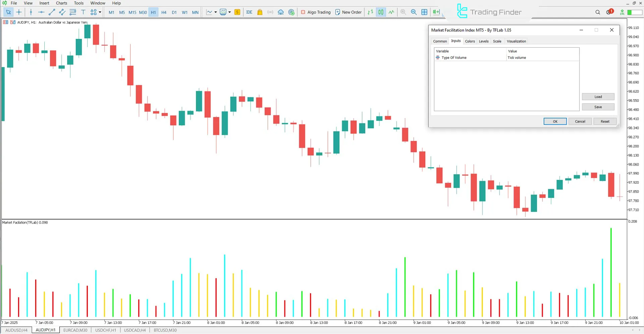
Task: Click the Market shopping bag icon
Action: (260, 12)
